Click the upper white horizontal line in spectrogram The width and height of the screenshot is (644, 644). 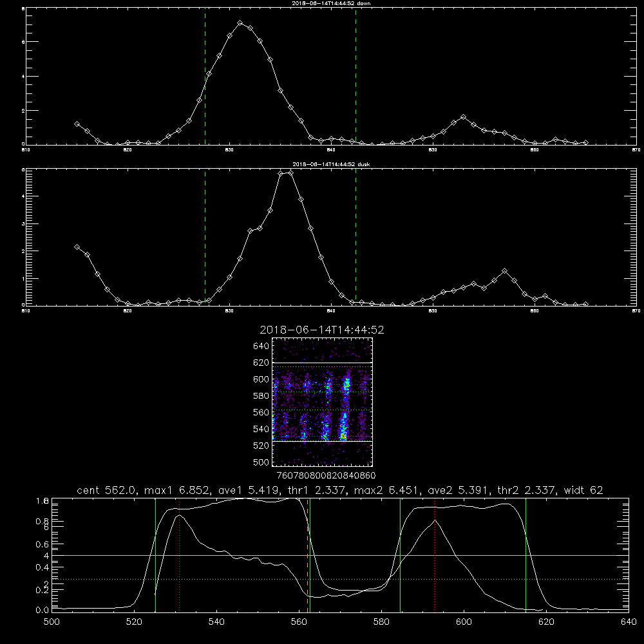click(322, 363)
